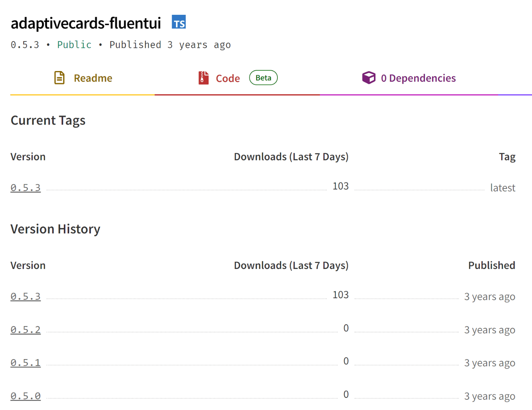This screenshot has width=532, height=410.
Task: Open version 0.5.3 under Current Tags
Action: point(25,188)
